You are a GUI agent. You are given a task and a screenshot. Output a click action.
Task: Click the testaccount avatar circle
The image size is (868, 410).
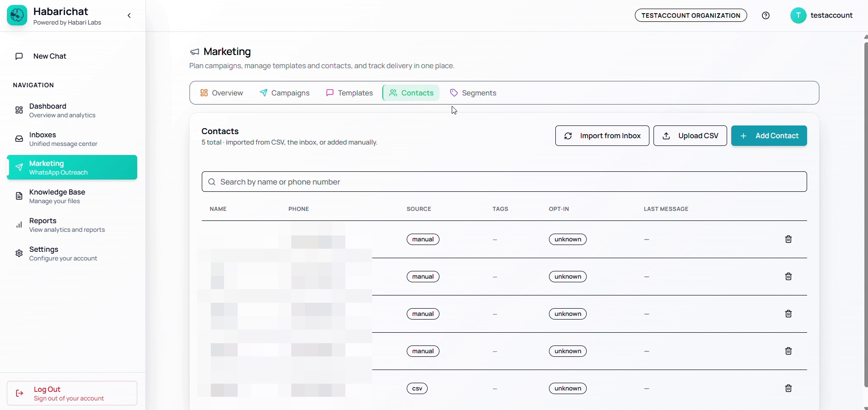[x=798, y=15]
